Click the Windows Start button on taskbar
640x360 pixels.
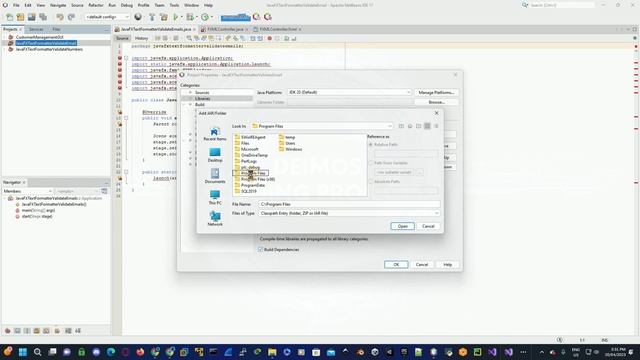click(22, 352)
